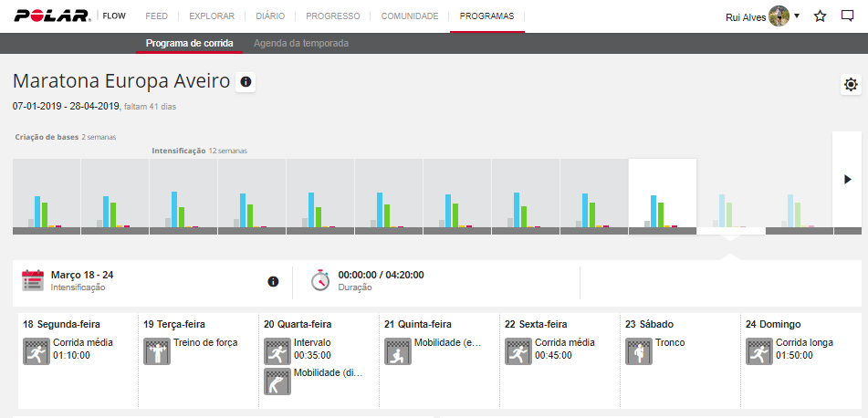Click the info icon beside Maratona Europa Aveiro
This screenshot has width=868, height=418.
coord(246,82)
